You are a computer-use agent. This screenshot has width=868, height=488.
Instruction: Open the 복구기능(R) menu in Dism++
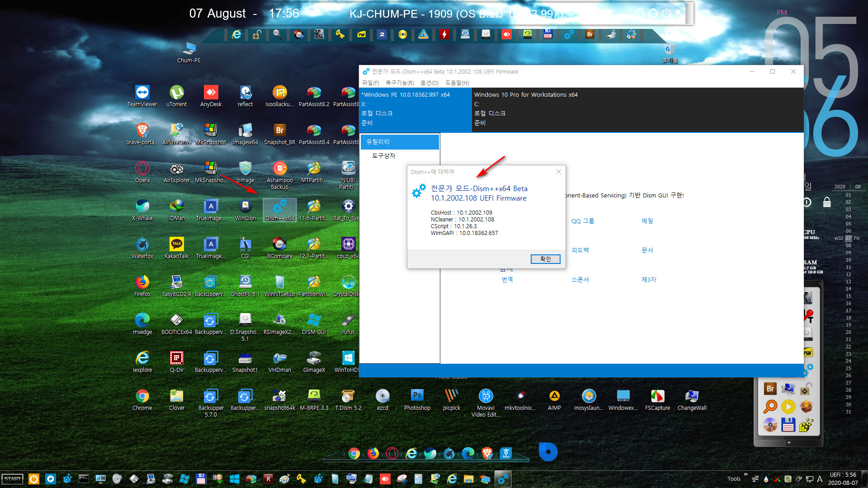pos(400,83)
